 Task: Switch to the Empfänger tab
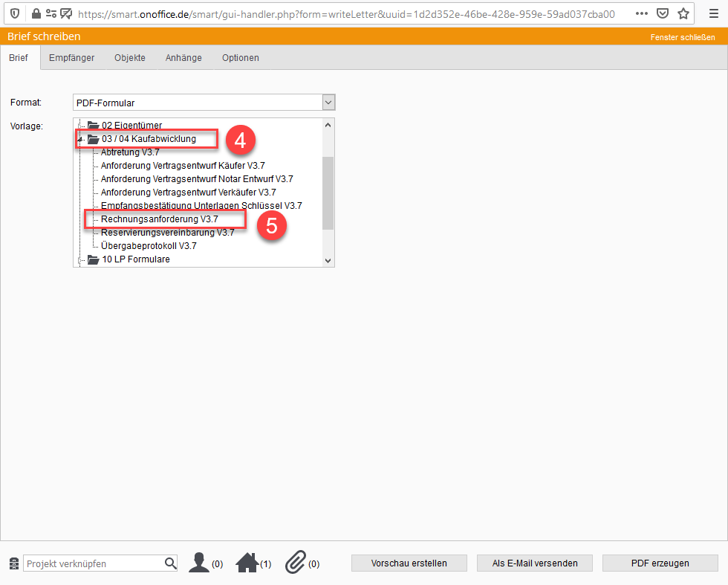coord(71,58)
